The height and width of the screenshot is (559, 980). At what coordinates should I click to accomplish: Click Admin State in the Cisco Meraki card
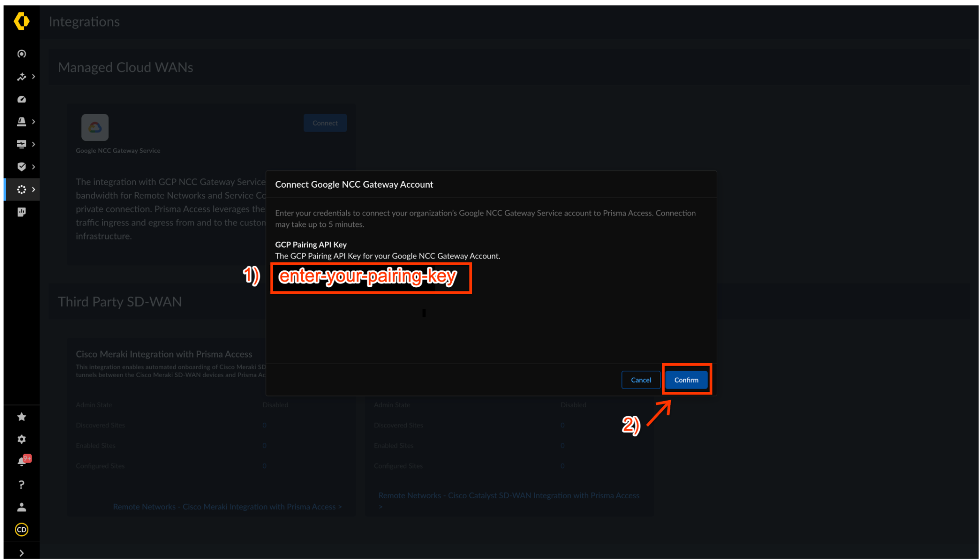click(x=94, y=405)
